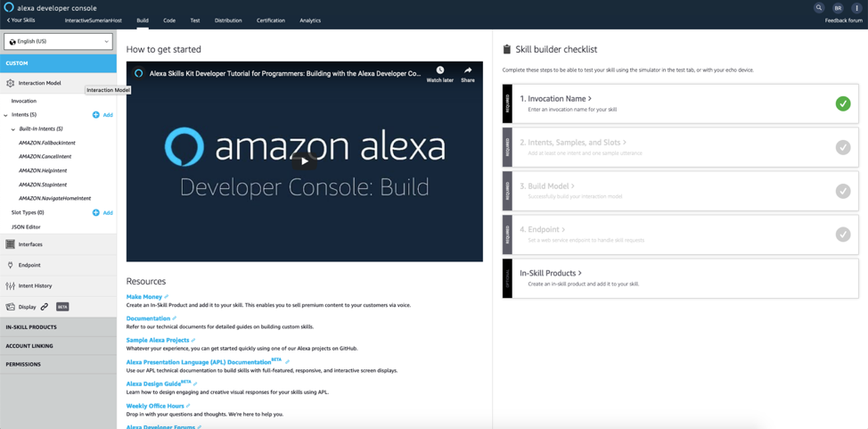The image size is (868, 429).
Task: Select the CUSTOM section header
Action: (x=58, y=63)
